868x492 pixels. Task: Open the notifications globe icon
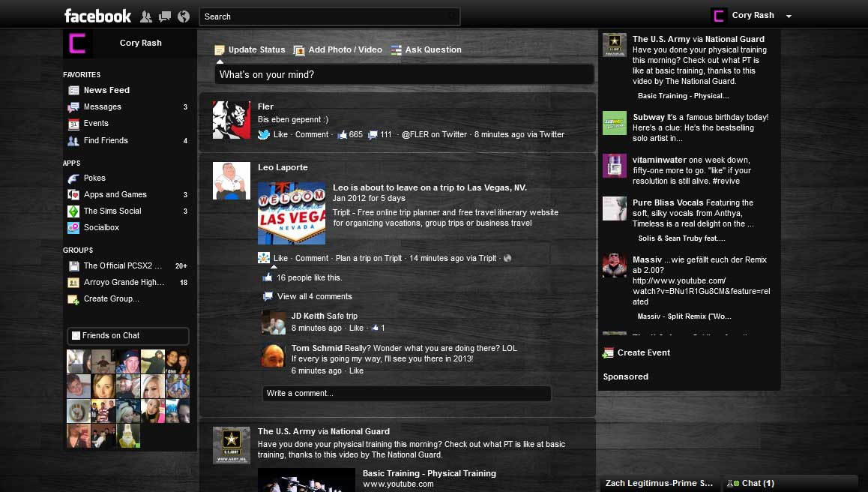[x=183, y=15]
